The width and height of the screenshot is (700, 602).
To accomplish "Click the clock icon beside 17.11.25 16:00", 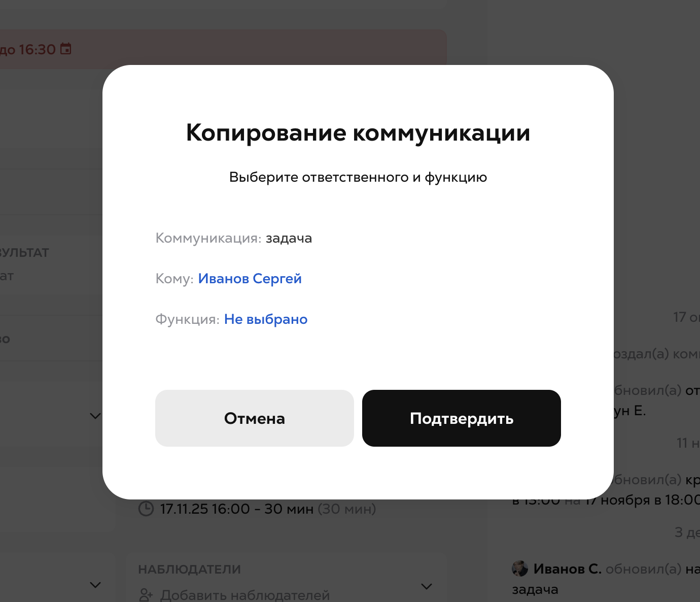I will coord(146,509).
